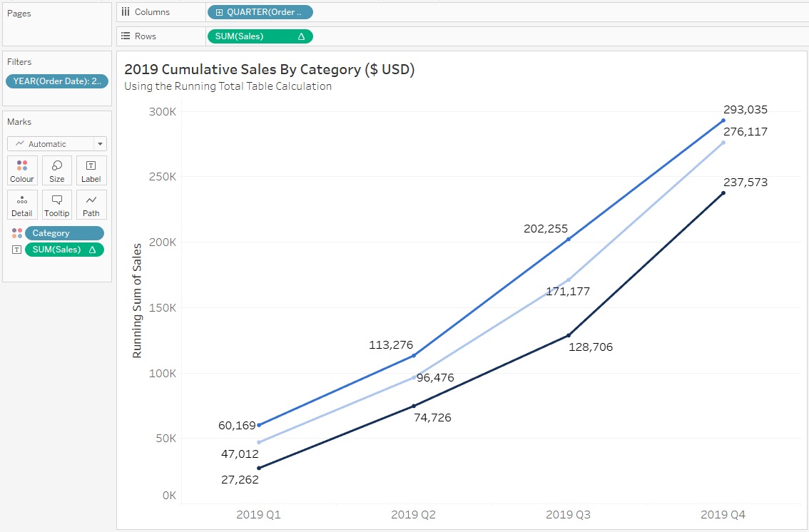Image resolution: width=809 pixels, height=532 pixels.
Task: Click the dark navy line Q4 point 237,573
Action: pos(723,193)
